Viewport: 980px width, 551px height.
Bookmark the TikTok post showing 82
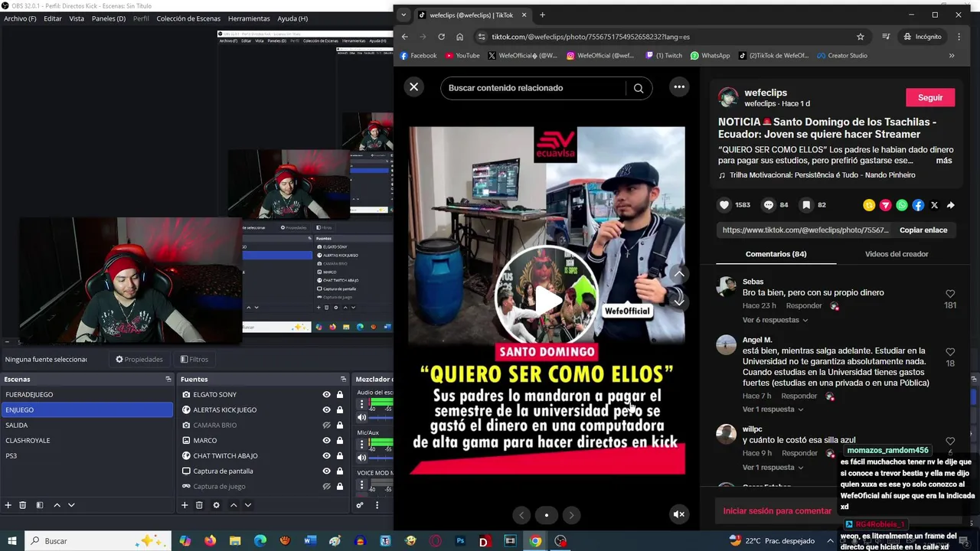point(806,205)
